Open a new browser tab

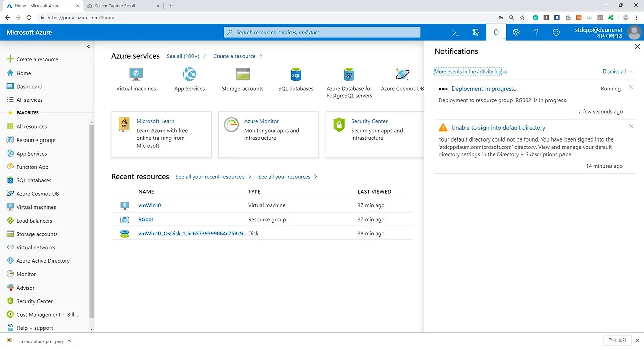[x=171, y=6]
